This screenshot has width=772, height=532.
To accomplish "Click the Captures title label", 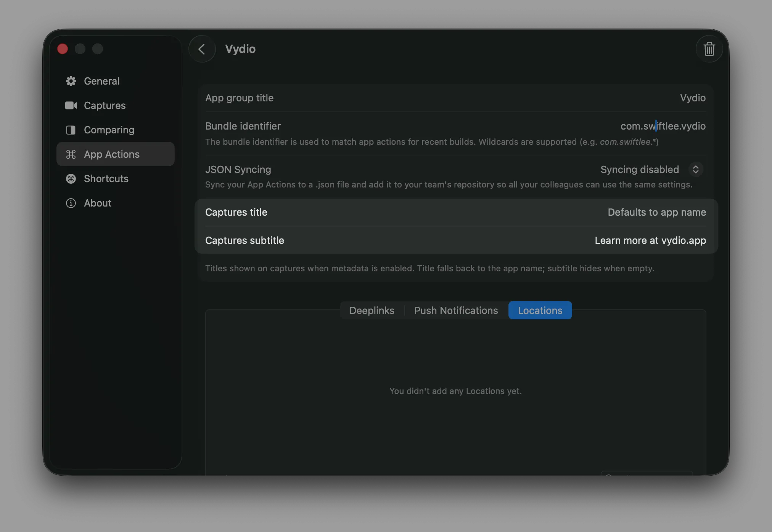I will coord(236,212).
